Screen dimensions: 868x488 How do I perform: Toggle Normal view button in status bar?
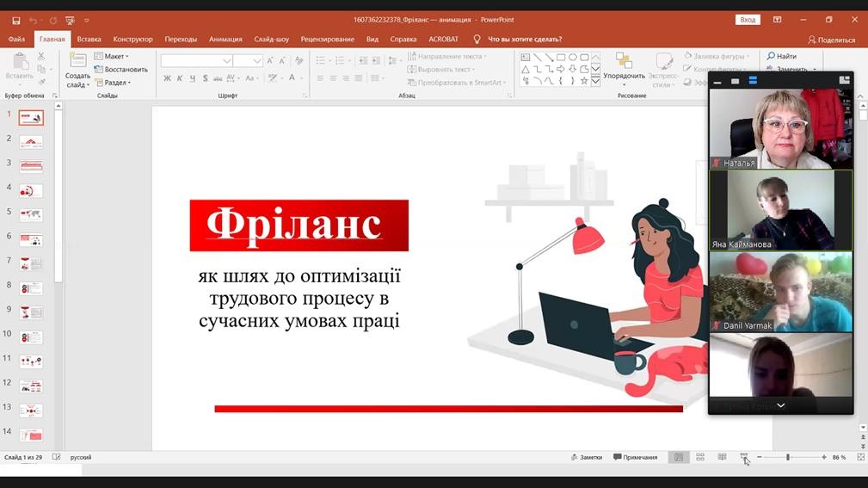point(679,457)
